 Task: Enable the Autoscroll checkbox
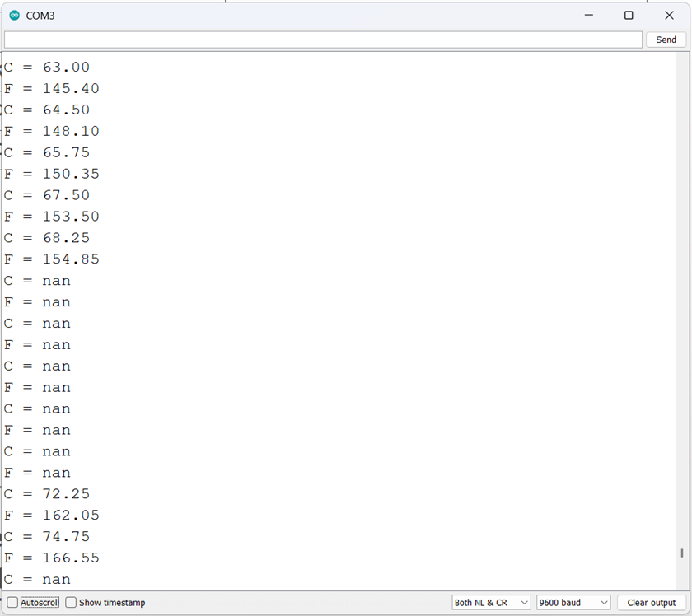point(12,602)
